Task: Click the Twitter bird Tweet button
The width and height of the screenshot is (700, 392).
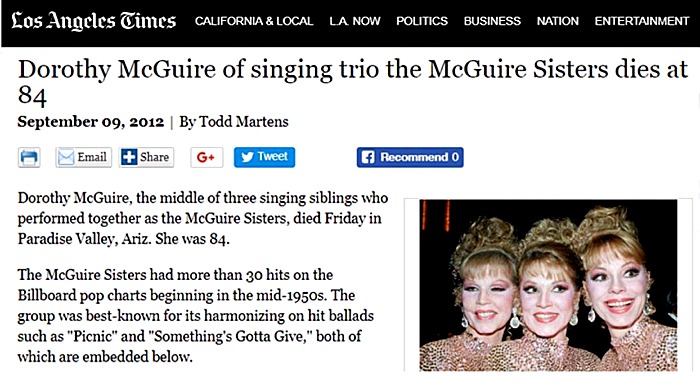Action: tap(264, 157)
